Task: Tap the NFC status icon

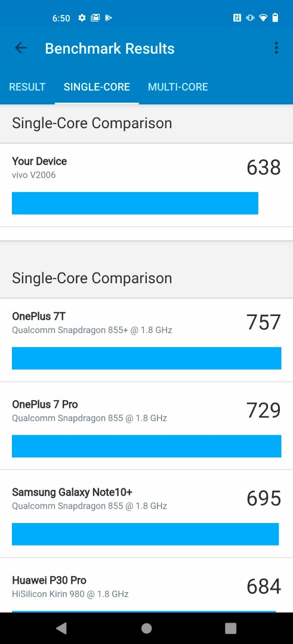Action: [237, 18]
